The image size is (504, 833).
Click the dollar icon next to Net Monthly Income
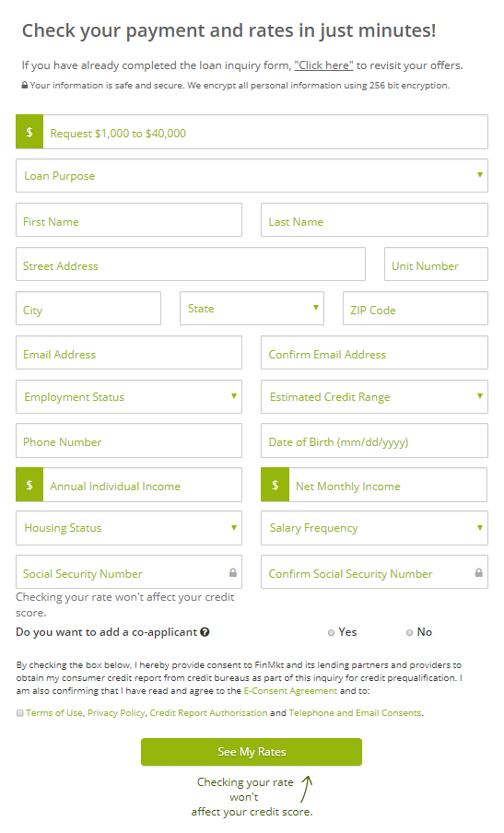(275, 485)
